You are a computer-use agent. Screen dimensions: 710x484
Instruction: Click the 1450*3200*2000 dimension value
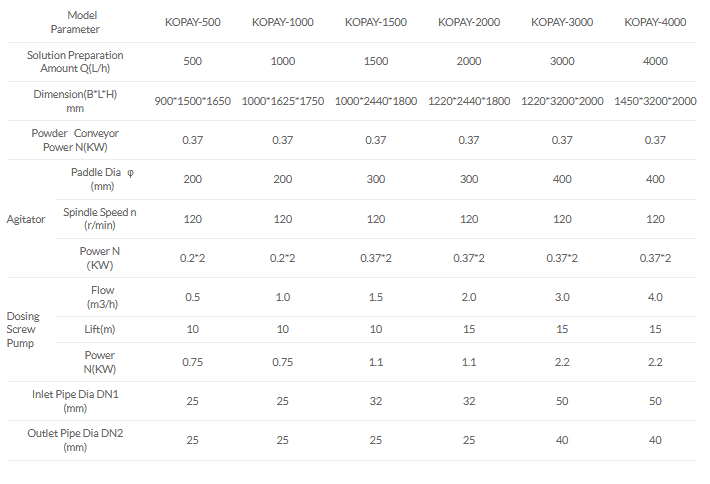654,101
